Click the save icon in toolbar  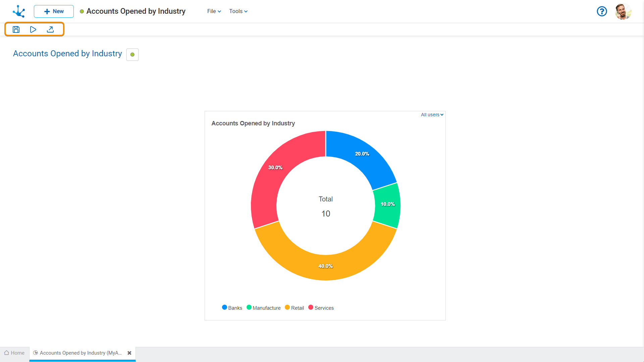(16, 29)
